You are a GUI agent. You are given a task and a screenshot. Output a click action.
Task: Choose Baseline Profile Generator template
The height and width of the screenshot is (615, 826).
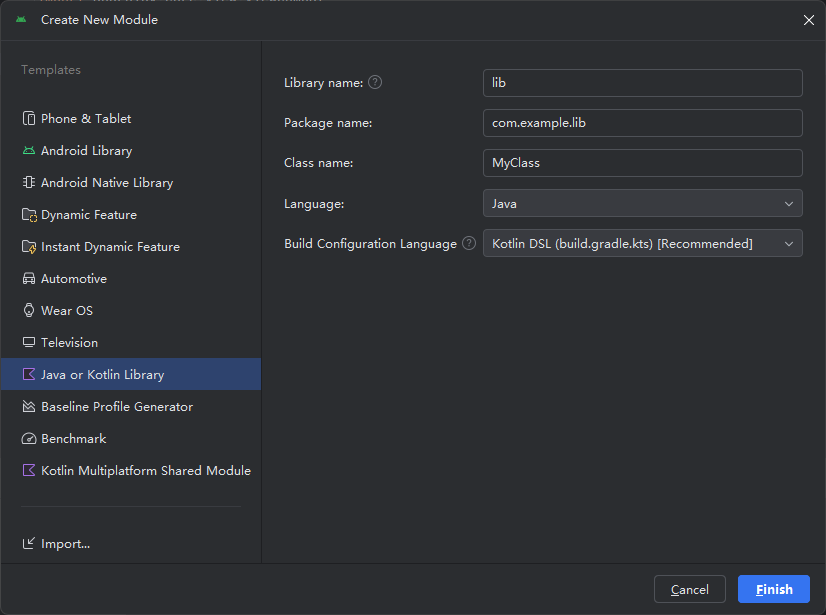116,407
